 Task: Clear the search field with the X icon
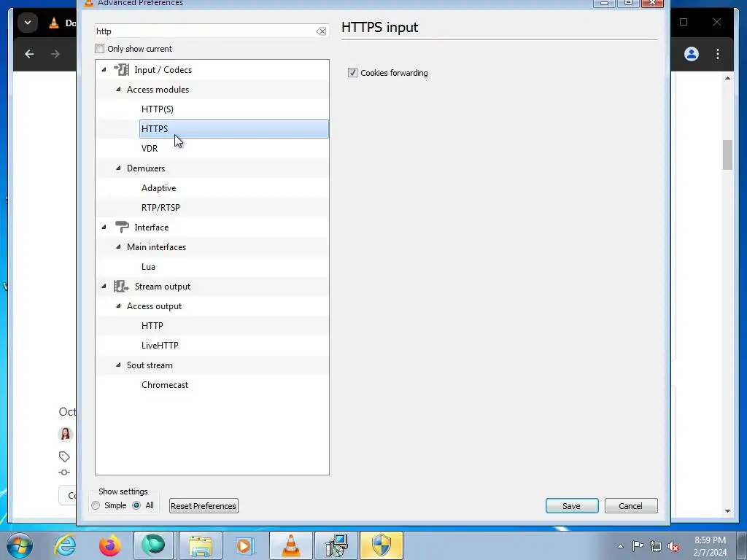[321, 31]
